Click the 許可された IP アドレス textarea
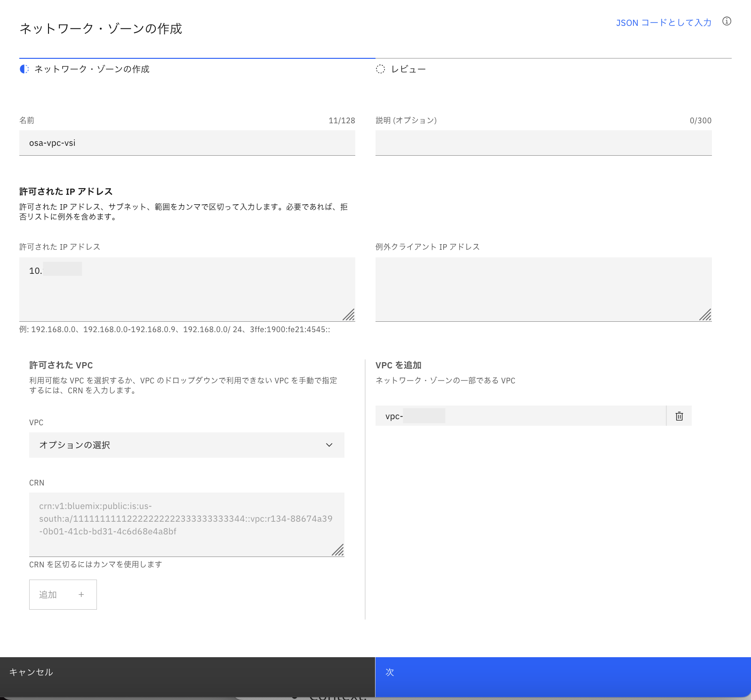The width and height of the screenshot is (751, 700). (x=187, y=289)
